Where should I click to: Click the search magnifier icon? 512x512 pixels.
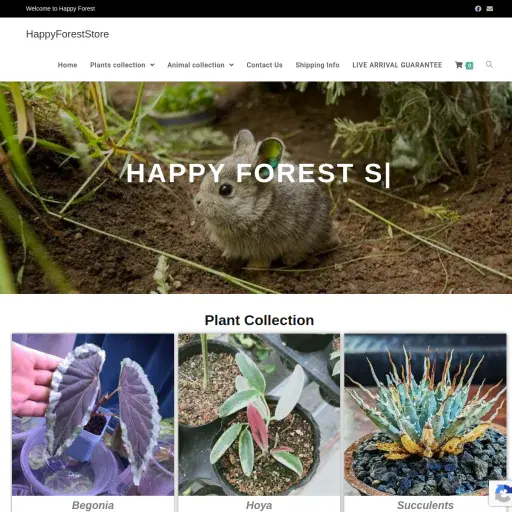coord(489,64)
